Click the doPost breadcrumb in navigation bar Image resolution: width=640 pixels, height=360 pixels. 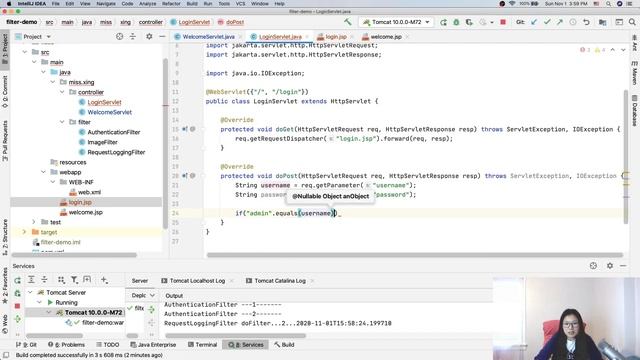(231, 22)
